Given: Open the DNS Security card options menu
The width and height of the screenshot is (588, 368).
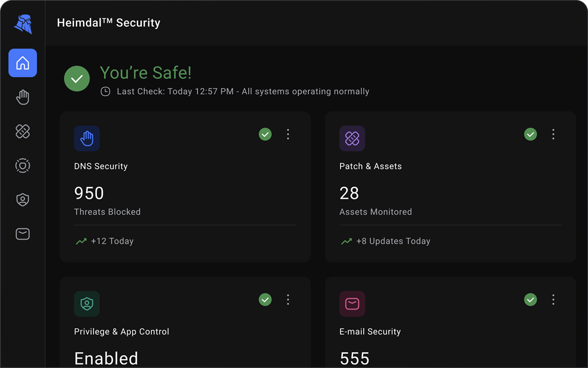Looking at the screenshot, I should pos(288,134).
